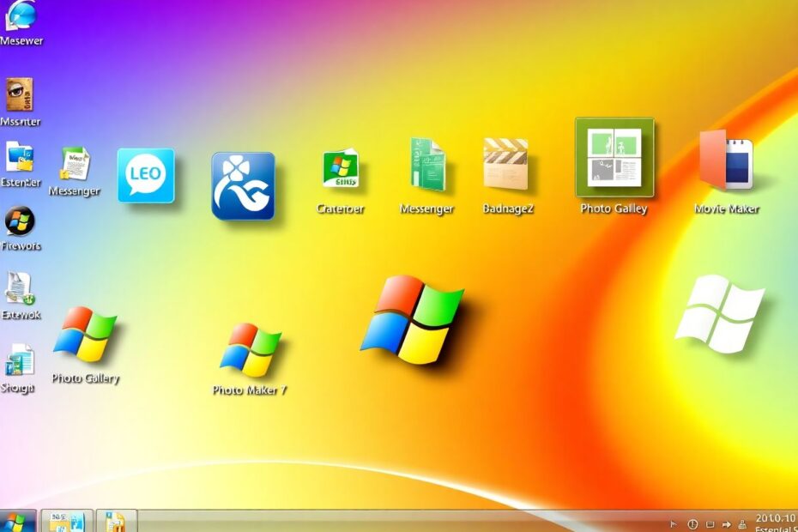The height and width of the screenshot is (532, 798).
Task: Click the large colorful Windows logo
Action: pos(412,319)
